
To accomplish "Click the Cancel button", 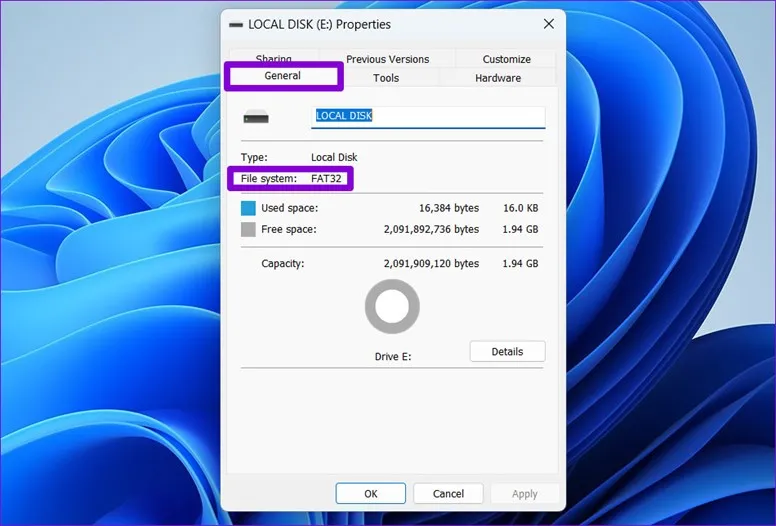I will click(448, 493).
